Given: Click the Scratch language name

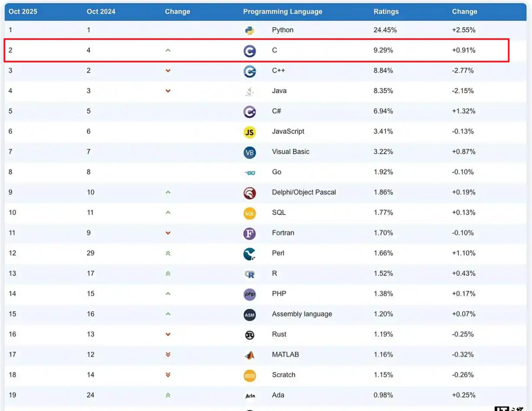Looking at the screenshot, I should pyautogui.click(x=284, y=375).
